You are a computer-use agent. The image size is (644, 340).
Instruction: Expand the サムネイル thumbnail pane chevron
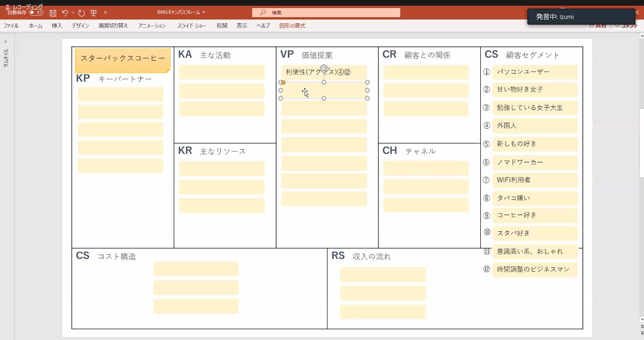click(x=5, y=42)
